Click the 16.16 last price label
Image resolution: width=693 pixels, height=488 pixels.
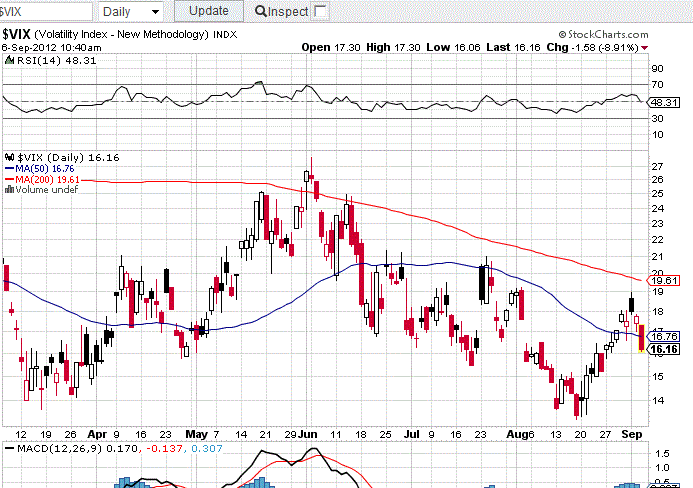point(664,349)
